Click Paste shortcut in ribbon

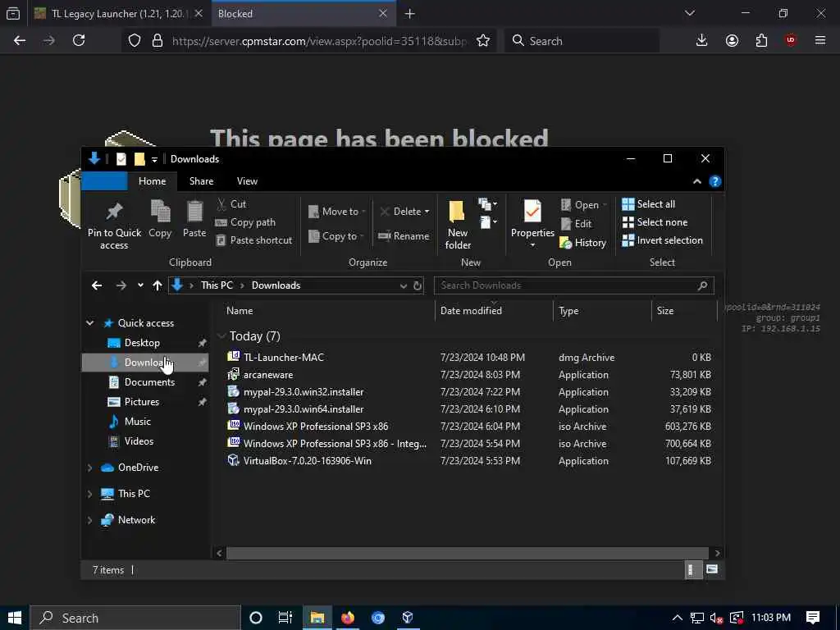[254, 240]
